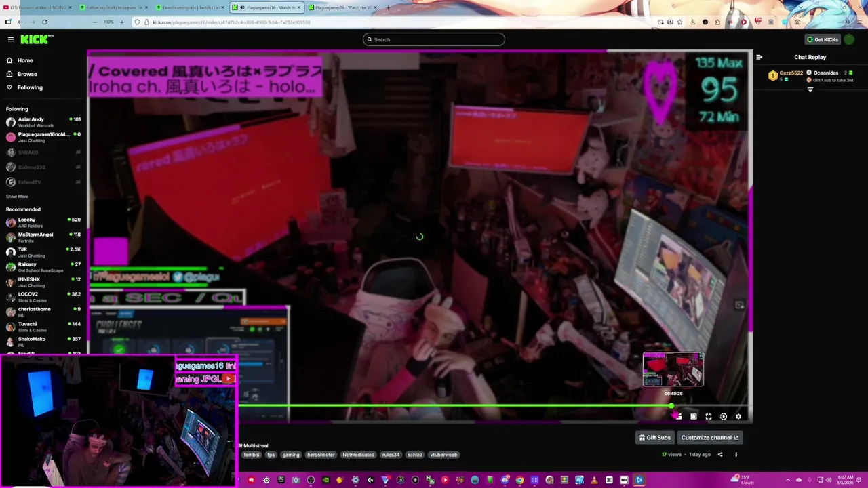Click the Customize channel button

pos(710,438)
